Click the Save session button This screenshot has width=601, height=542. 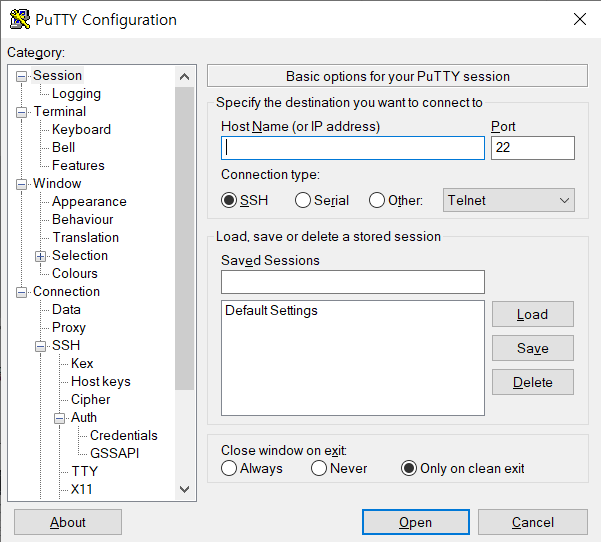[532, 348]
